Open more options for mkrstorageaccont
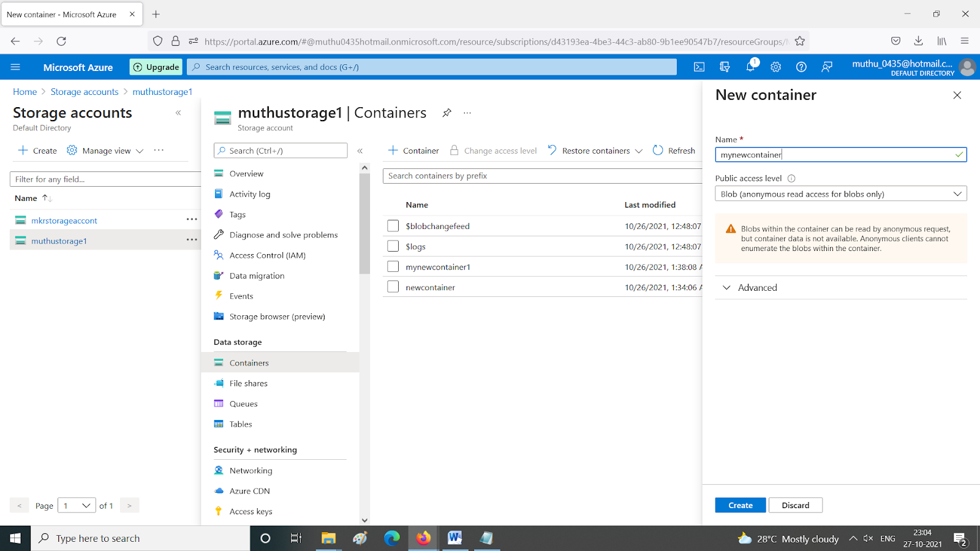This screenshot has width=980, height=551. [x=192, y=219]
